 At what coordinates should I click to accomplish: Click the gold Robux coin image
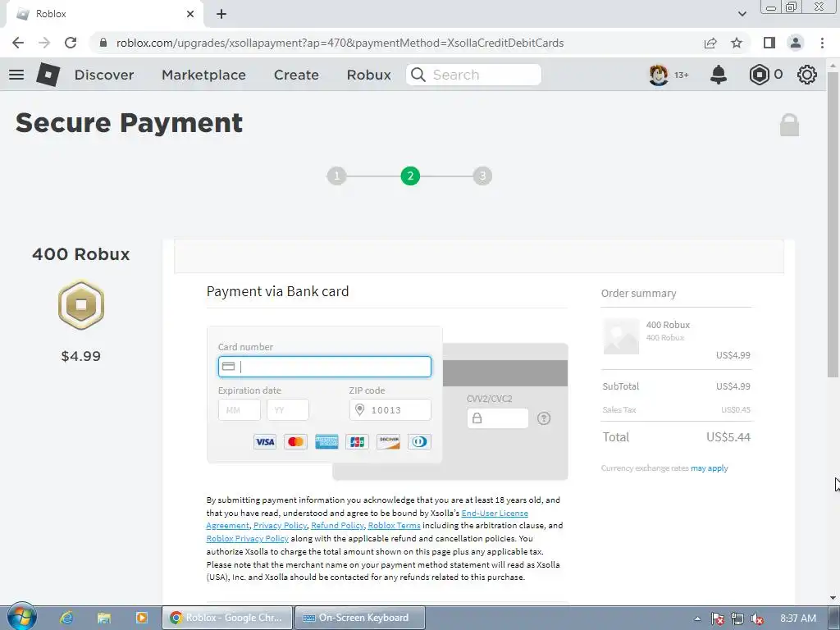pos(81,305)
